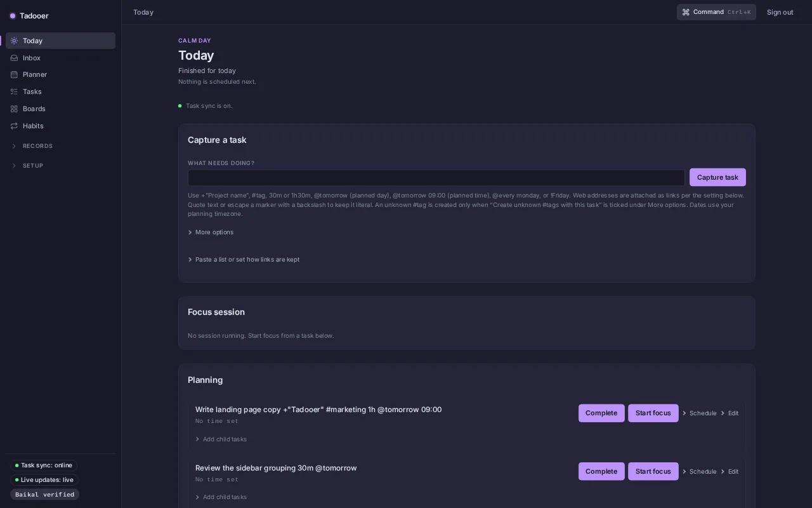The height and width of the screenshot is (508, 812).
Task: Click the Tadooer brand name
Action: [34, 16]
